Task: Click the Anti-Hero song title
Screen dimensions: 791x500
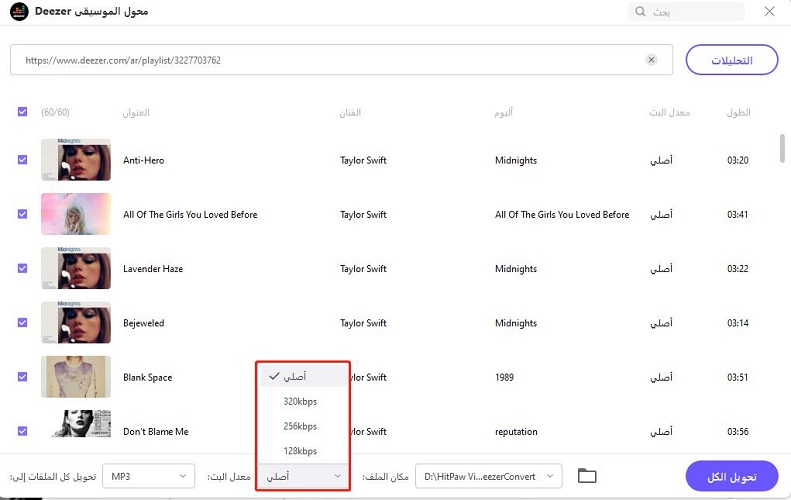Action: (x=144, y=160)
